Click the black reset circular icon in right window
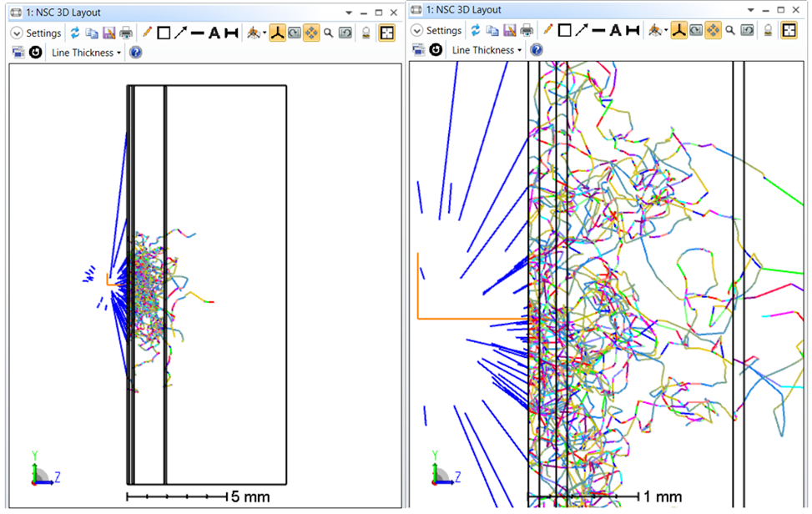Image resolution: width=812 pixels, height=514 pixels. pos(436,50)
